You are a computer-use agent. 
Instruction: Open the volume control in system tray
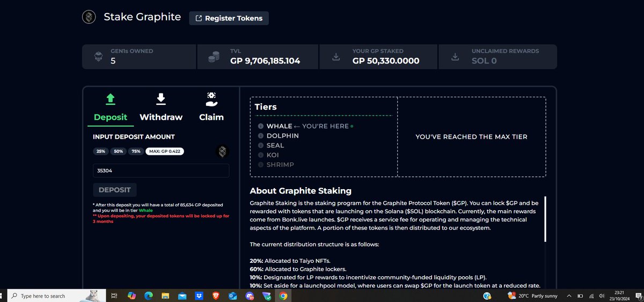tap(602, 296)
